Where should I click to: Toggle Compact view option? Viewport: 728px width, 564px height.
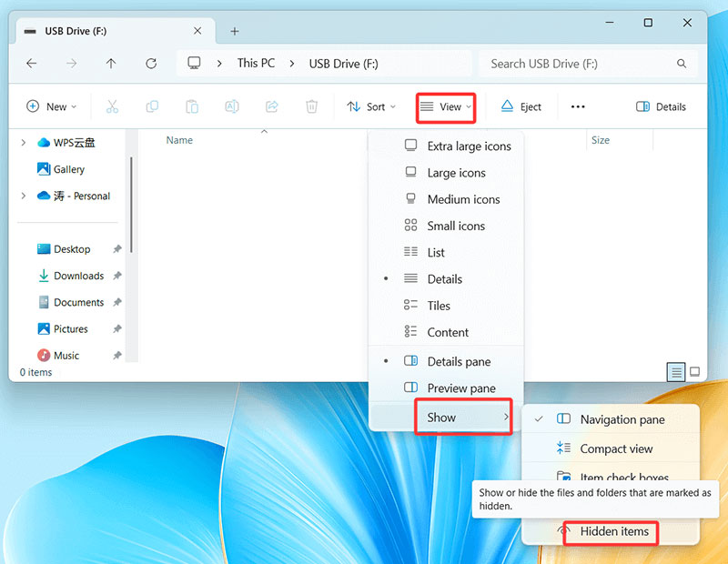point(615,448)
